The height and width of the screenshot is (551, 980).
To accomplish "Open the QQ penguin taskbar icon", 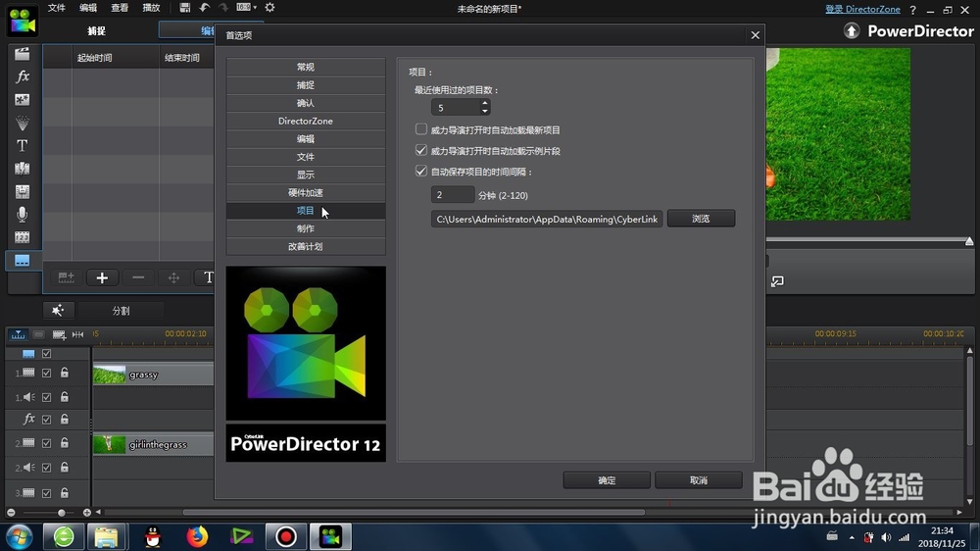I will click(x=153, y=536).
